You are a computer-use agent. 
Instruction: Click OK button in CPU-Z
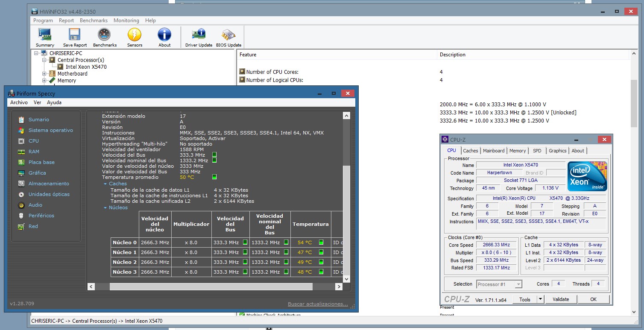pos(593,299)
